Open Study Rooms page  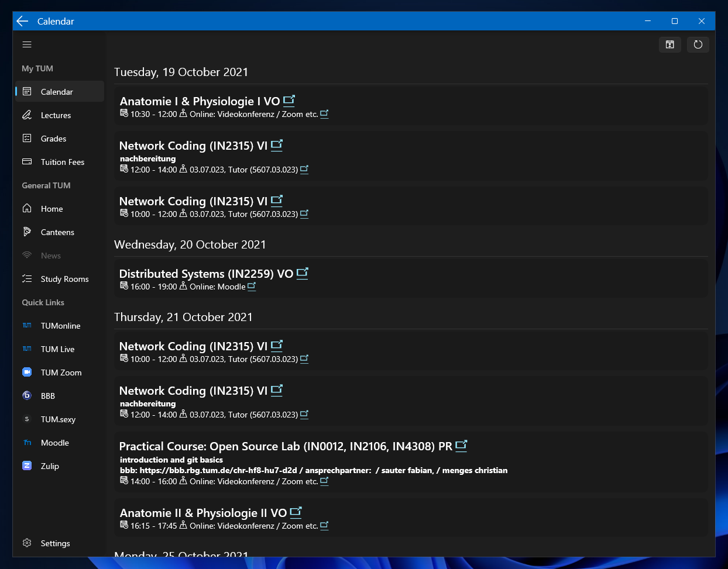pos(60,279)
